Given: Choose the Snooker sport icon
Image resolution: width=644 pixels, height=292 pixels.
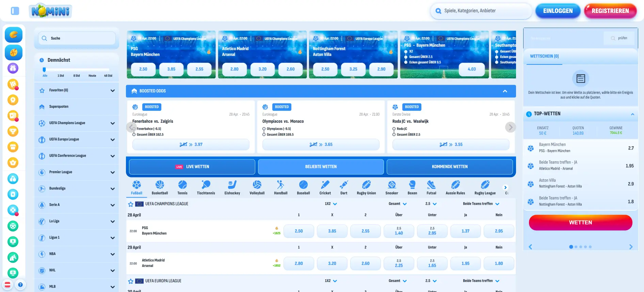Looking at the screenshot, I should tap(392, 187).
